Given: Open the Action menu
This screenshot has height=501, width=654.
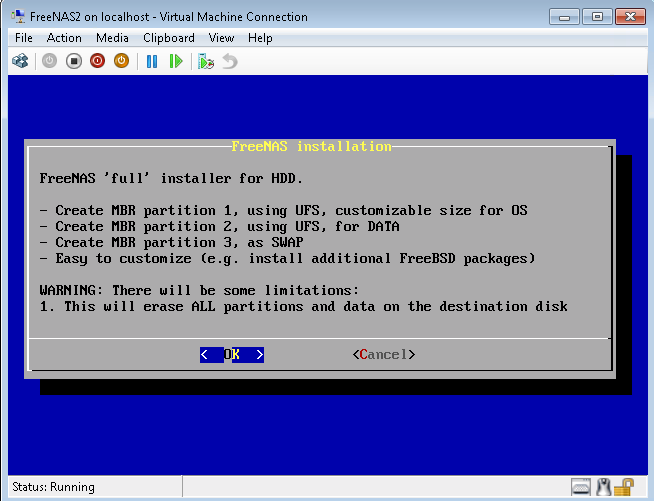Looking at the screenshot, I should click(x=64, y=38).
